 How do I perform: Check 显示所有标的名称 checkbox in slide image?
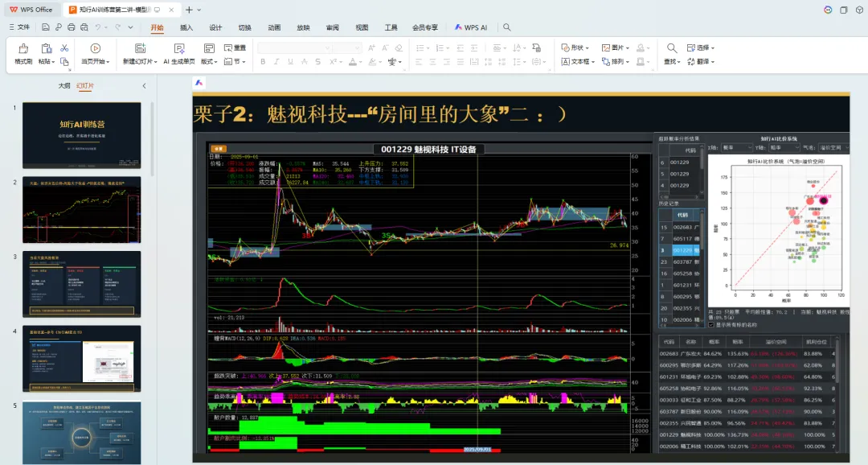point(711,325)
